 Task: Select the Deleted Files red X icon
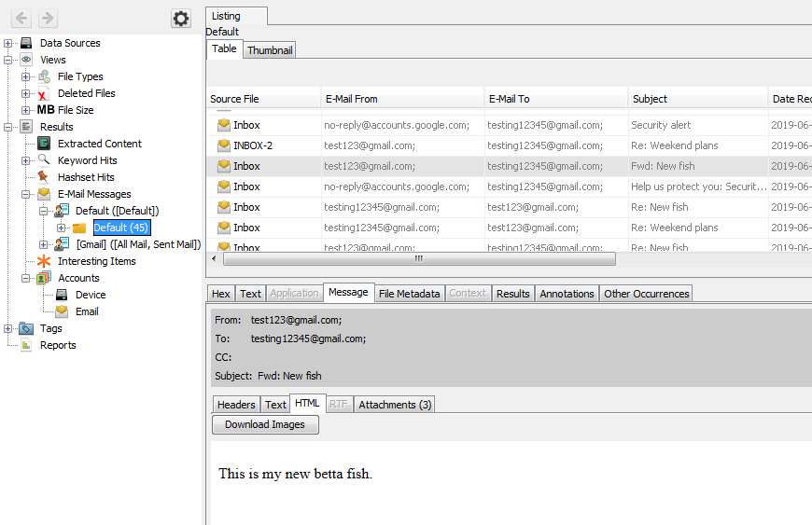[x=43, y=93]
